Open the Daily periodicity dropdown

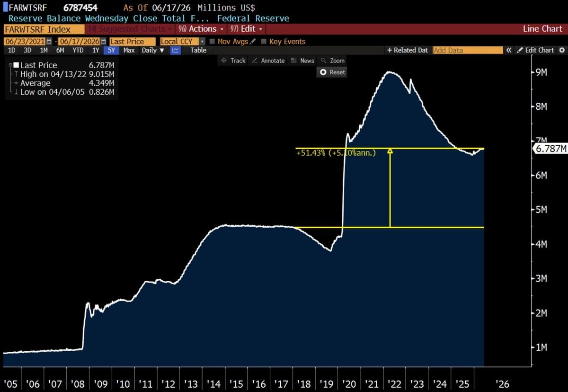pos(153,50)
